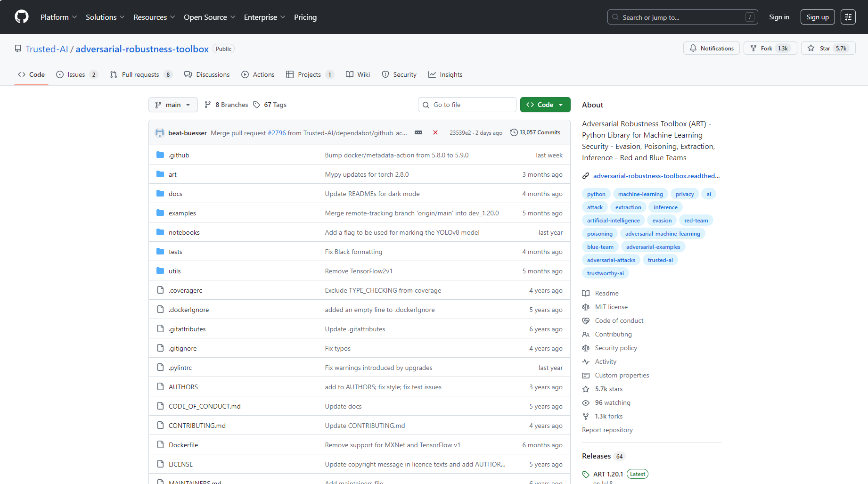Open the readthedocs website link

point(656,176)
